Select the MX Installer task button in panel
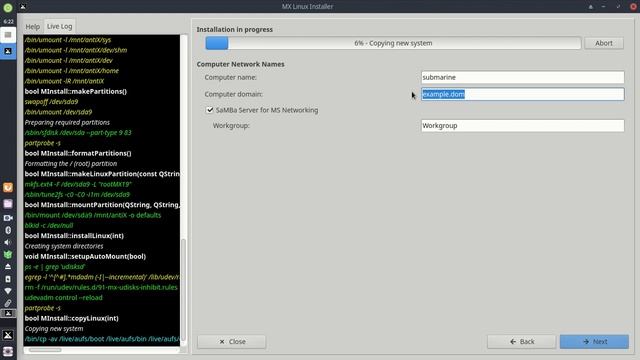The height and width of the screenshot is (360, 640). (x=8, y=51)
